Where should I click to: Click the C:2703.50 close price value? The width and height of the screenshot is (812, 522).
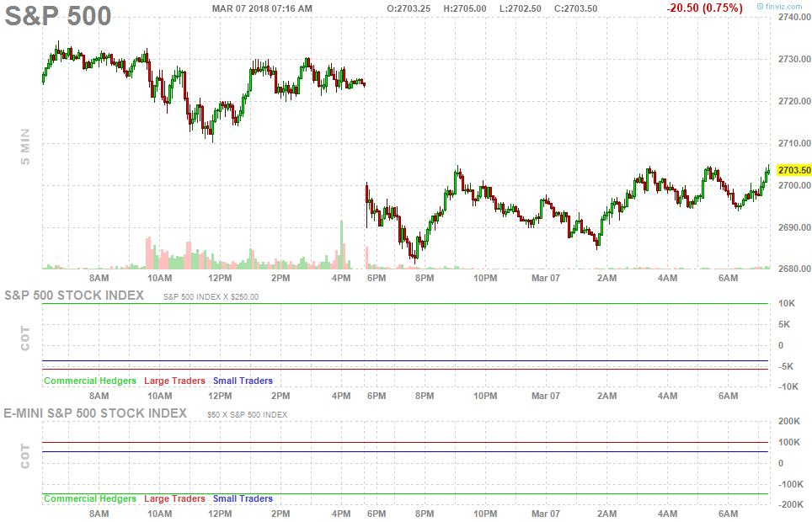(x=574, y=8)
